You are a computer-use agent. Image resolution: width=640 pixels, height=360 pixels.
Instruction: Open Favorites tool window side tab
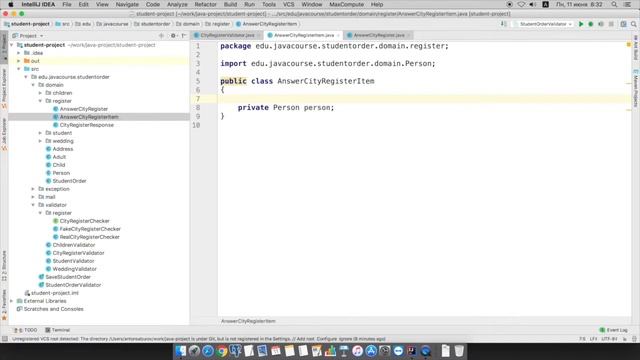[x=4, y=304]
